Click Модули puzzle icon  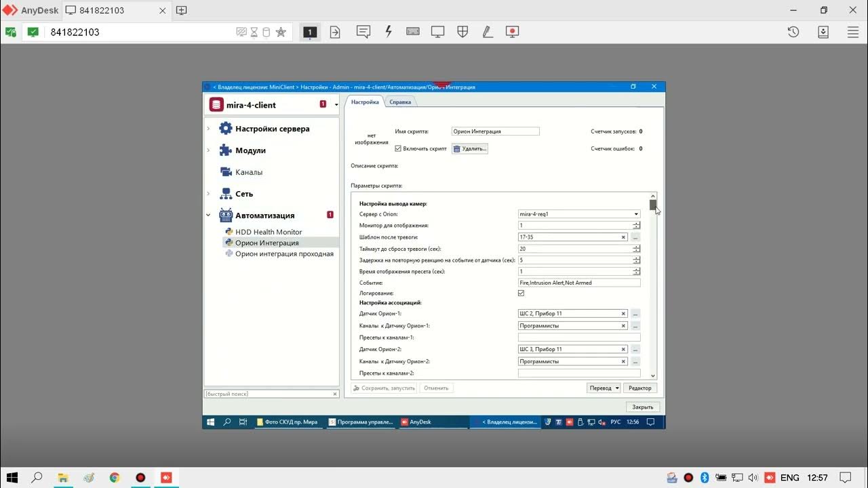coord(226,150)
